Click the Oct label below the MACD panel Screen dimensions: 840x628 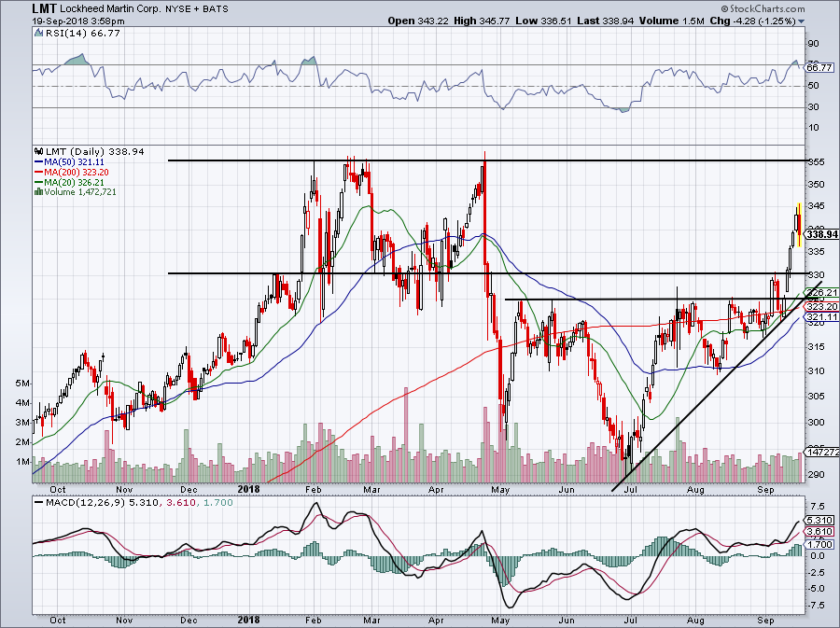click(57, 621)
